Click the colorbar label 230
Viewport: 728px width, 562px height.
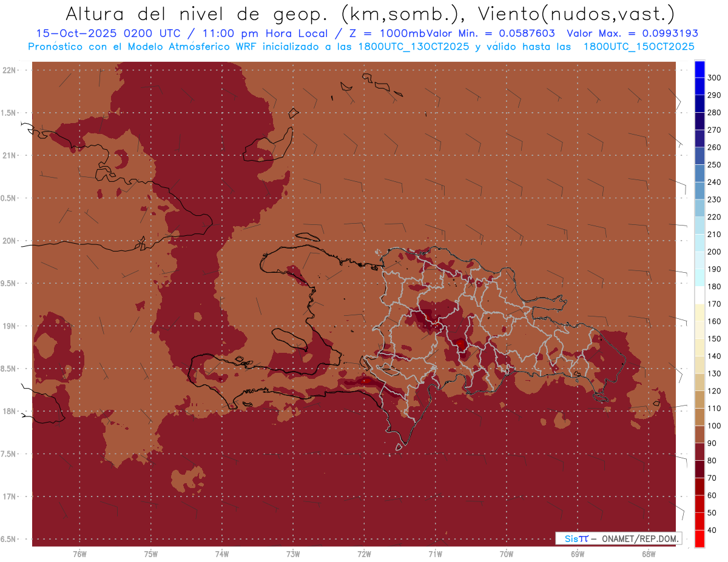point(713,199)
